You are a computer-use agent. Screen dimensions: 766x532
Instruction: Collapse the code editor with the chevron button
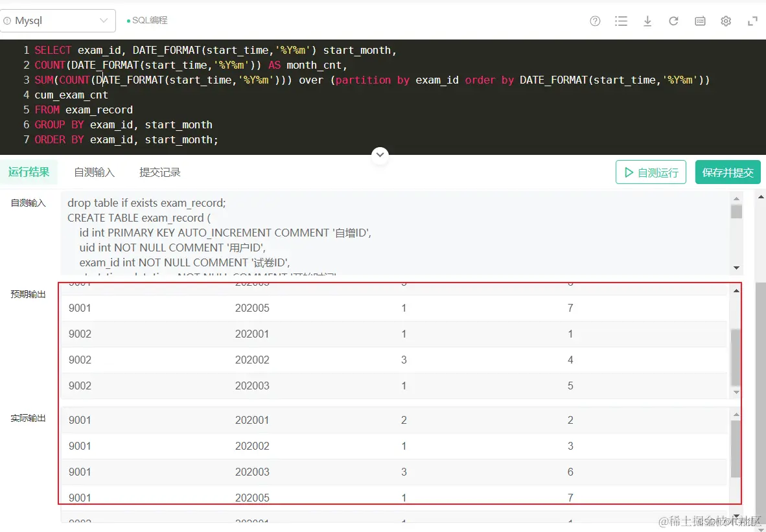coord(380,156)
